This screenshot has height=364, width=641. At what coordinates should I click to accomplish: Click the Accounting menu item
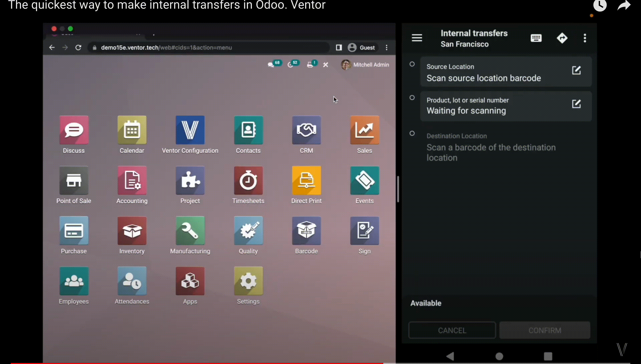[132, 185]
